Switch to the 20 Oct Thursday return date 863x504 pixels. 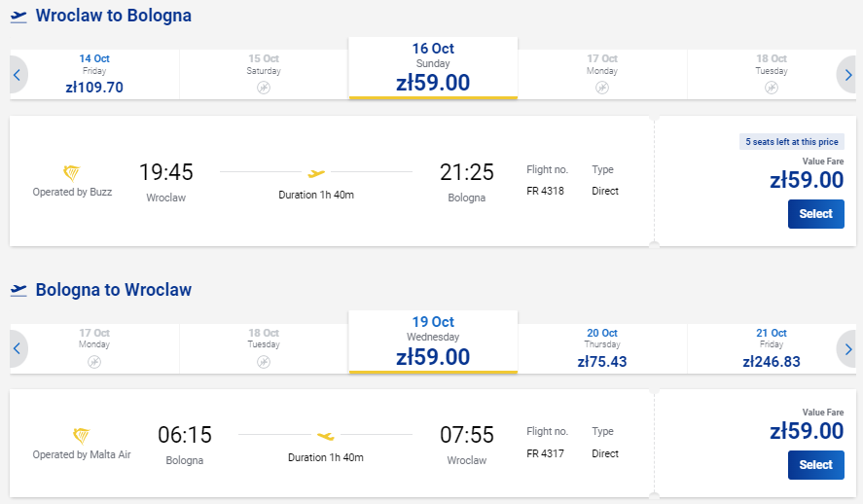pos(602,348)
